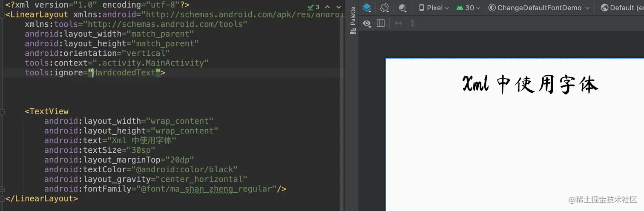The width and height of the screenshot is (644, 211).
Task: Collapse the TextView tag fold marker
Action: [2, 111]
